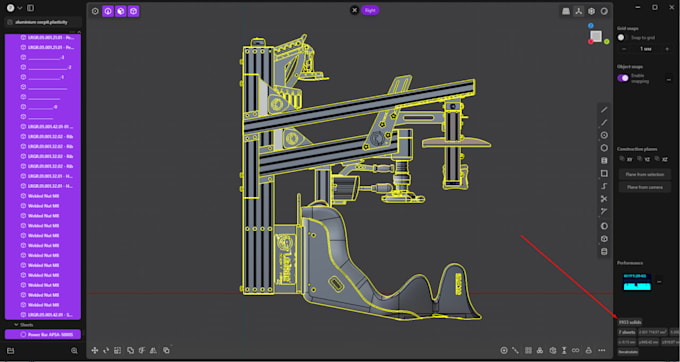Select the Line tool in right toolbar
This screenshot has width=680, height=362.
pyautogui.click(x=604, y=110)
